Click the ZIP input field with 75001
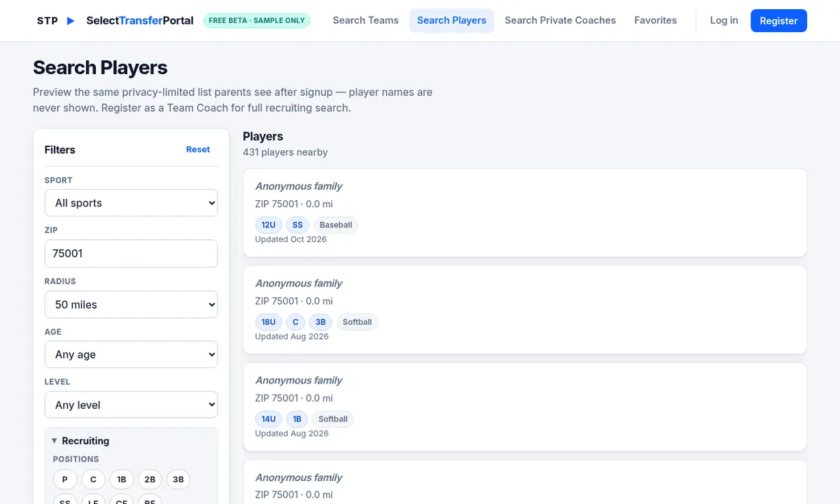 (131, 253)
